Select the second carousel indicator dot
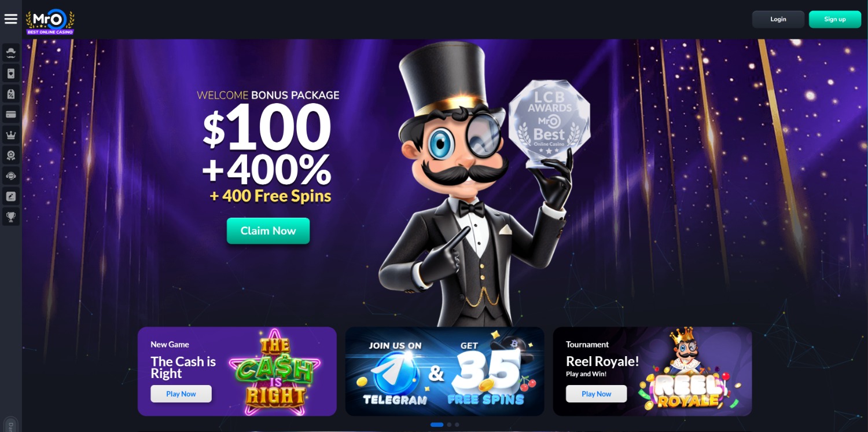 [x=449, y=424]
